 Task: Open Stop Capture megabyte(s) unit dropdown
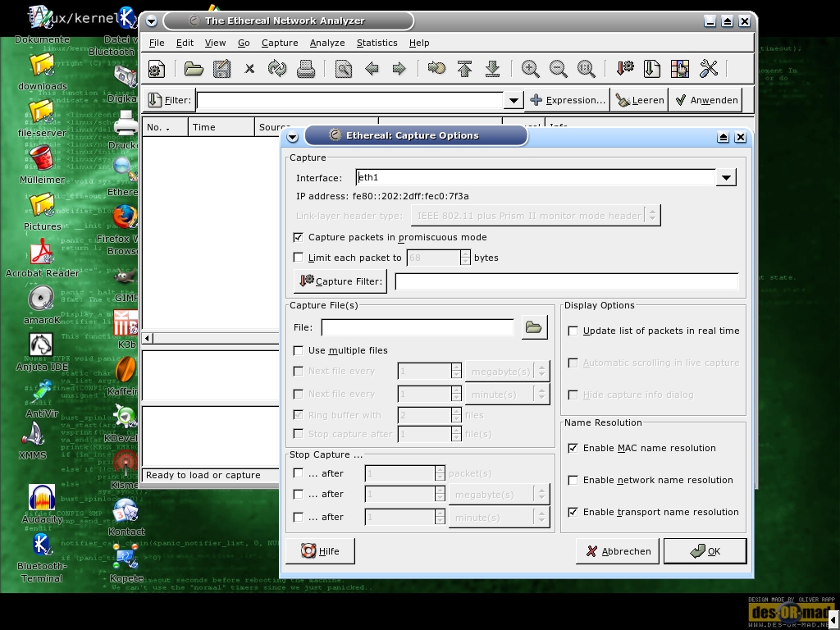(x=500, y=495)
